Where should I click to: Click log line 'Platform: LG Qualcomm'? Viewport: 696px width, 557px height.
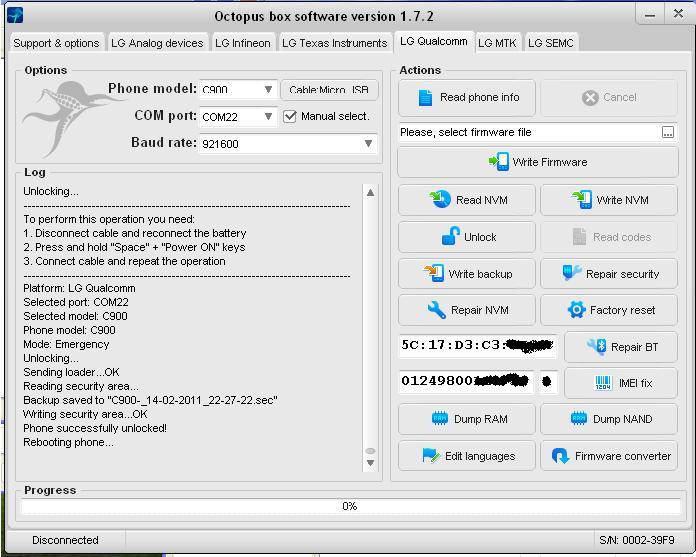point(79,288)
